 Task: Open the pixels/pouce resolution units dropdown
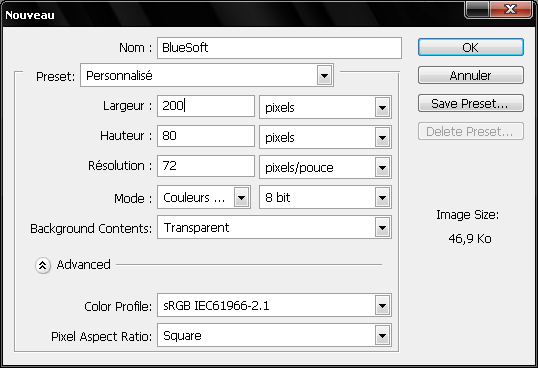[x=325, y=167]
